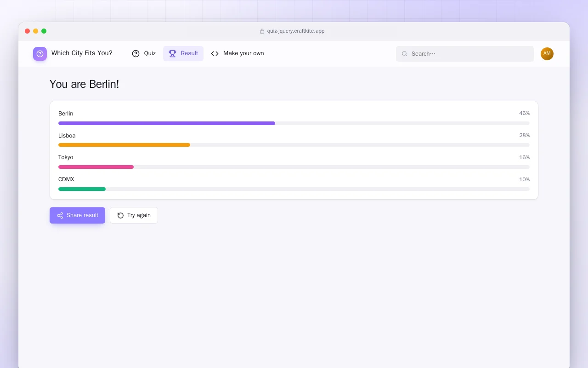This screenshot has width=588, height=368.
Task: Click the Lisboa label
Action: [67, 136]
